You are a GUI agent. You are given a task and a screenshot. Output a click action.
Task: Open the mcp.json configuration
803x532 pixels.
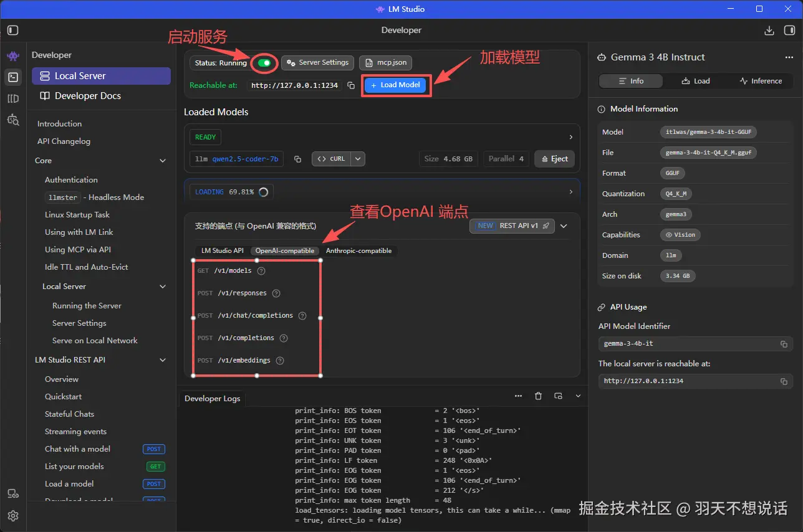pos(385,62)
